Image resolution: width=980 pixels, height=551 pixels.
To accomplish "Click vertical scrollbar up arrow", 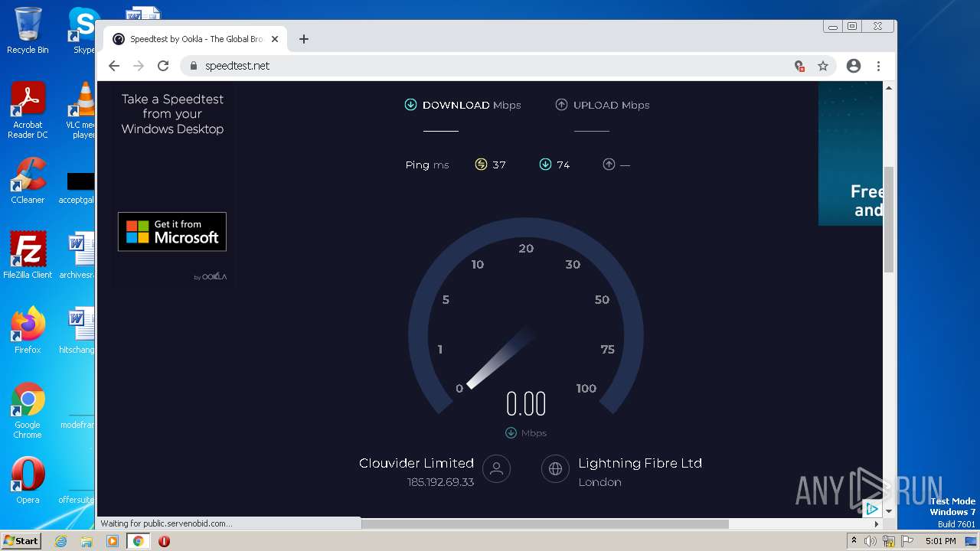I will (889, 88).
